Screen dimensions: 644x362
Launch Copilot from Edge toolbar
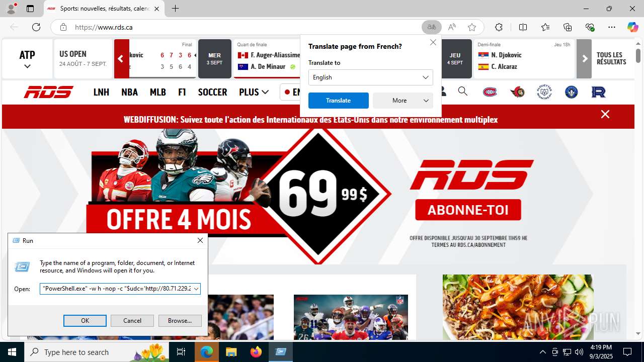pyautogui.click(x=632, y=27)
